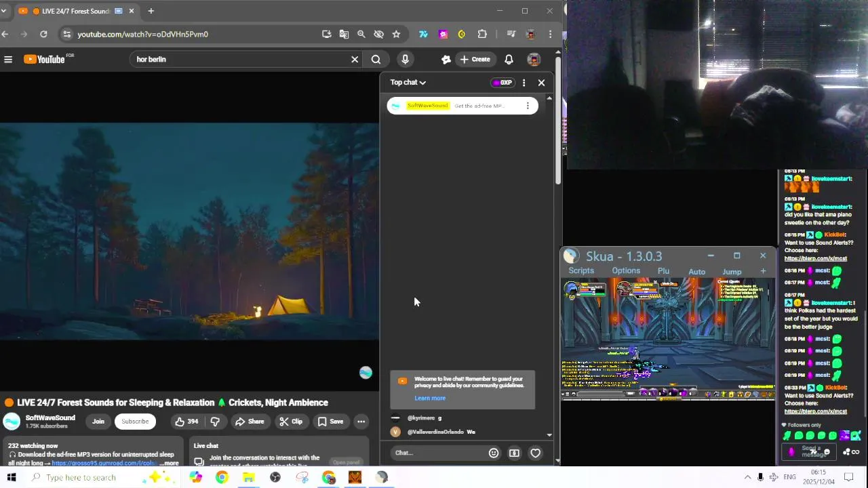Open YouTube notifications bell

coord(509,60)
